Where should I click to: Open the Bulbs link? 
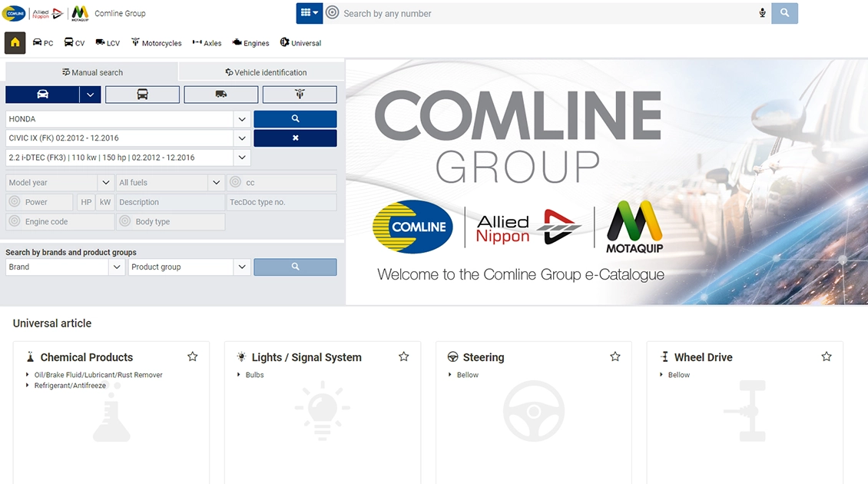(x=255, y=375)
